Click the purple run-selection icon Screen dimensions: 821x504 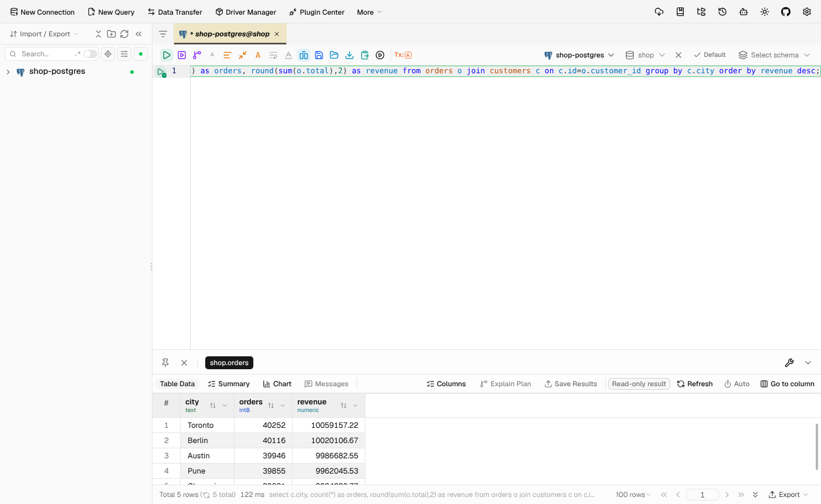pyautogui.click(x=182, y=55)
